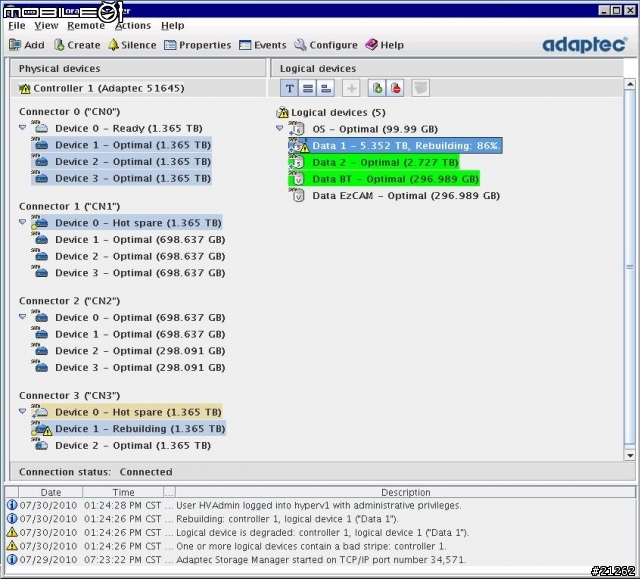Select CN1 Device 2 - Optimal (698.637 GB)
Image resolution: width=640 pixels, height=579 pixels.
pyautogui.click(x=140, y=256)
